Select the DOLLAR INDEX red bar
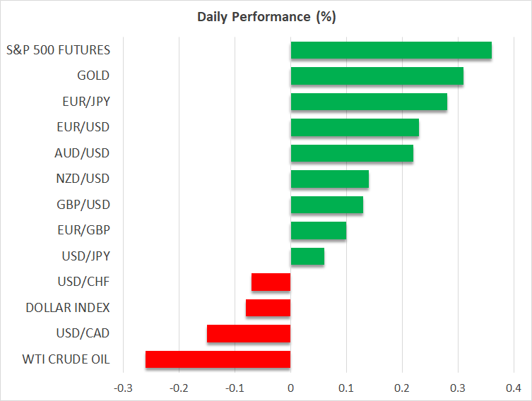The width and height of the screenshot is (532, 401). 268,308
